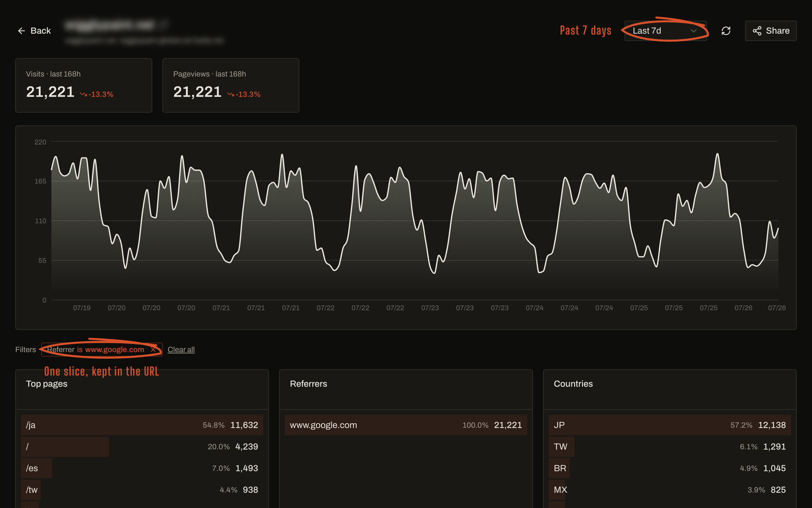The image size is (812, 508).
Task: Click the 220 y-axis label on chart
Action: [x=40, y=142]
